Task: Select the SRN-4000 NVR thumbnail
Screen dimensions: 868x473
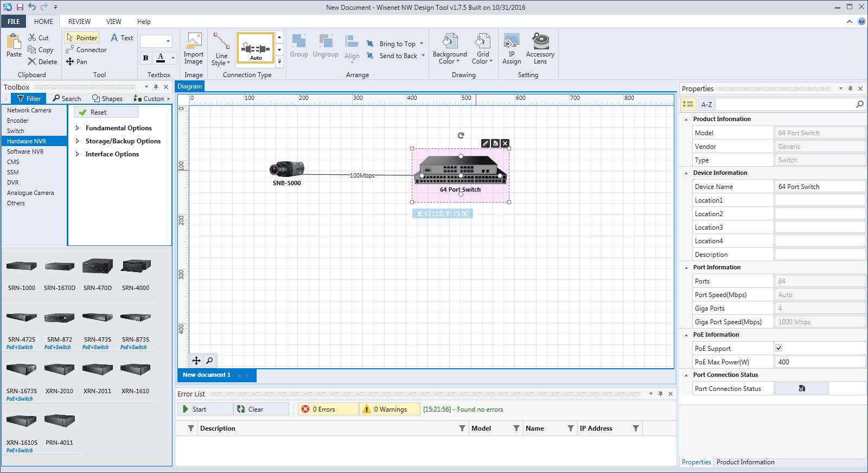Action: click(136, 274)
